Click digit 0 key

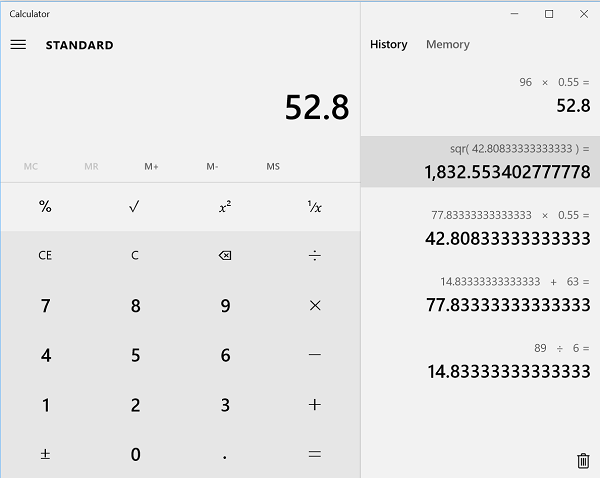(x=135, y=454)
